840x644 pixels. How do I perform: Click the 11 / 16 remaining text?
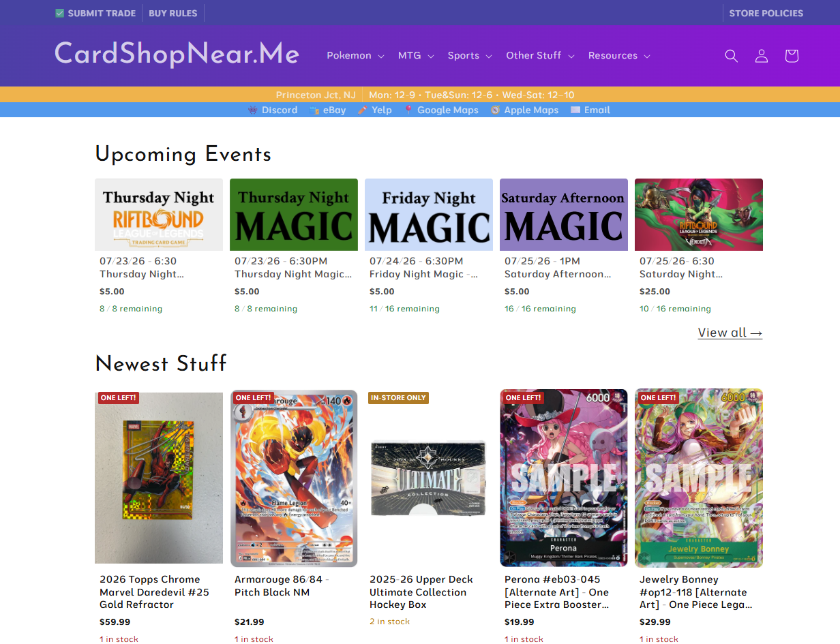tap(404, 309)
